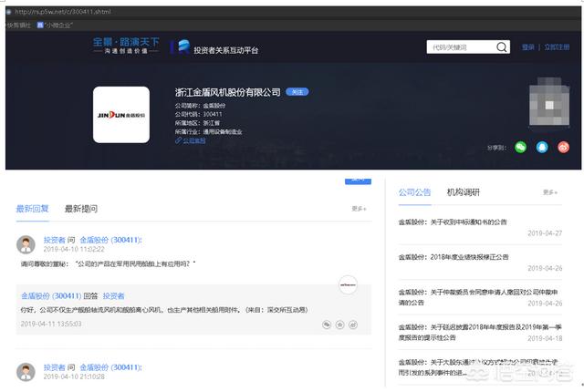584x392 pixels.
Task: Click the Weibo share icon under the reply
Action: 353,325
